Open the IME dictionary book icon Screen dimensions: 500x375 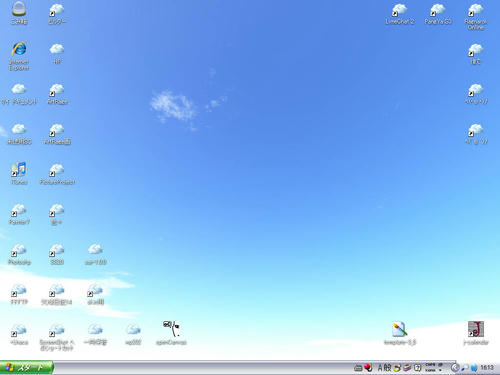pos(407,368)
